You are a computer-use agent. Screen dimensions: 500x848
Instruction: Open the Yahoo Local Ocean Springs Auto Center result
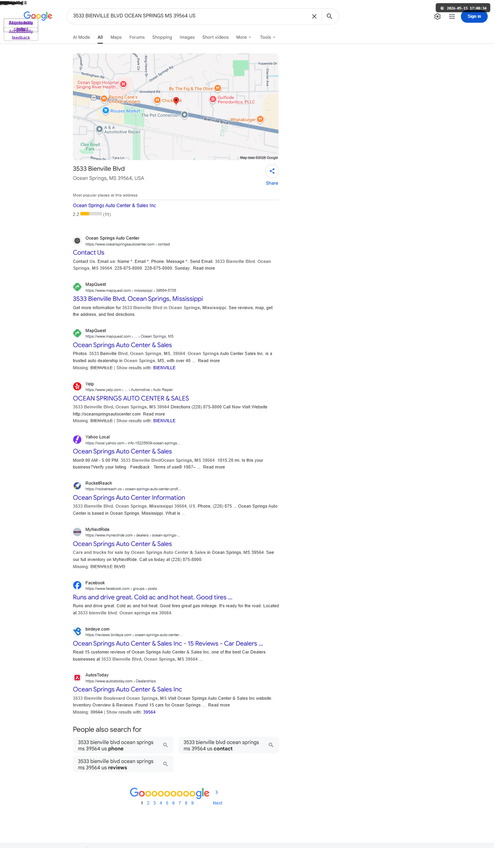pos(122,452)
